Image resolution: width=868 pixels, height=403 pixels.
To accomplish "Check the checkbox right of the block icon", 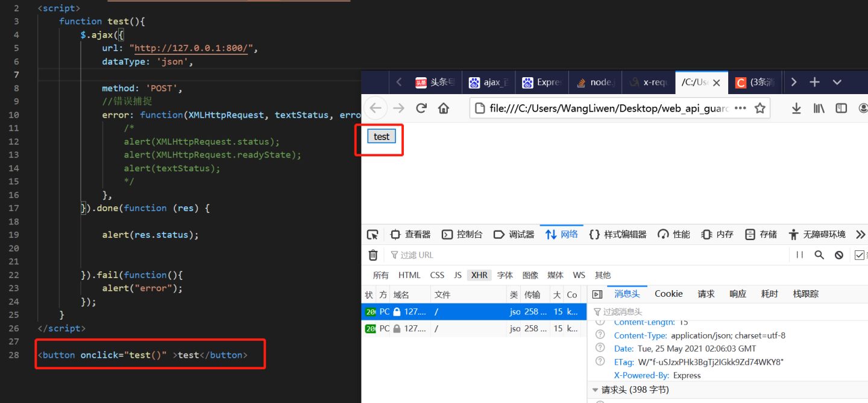I will (859, 255).
